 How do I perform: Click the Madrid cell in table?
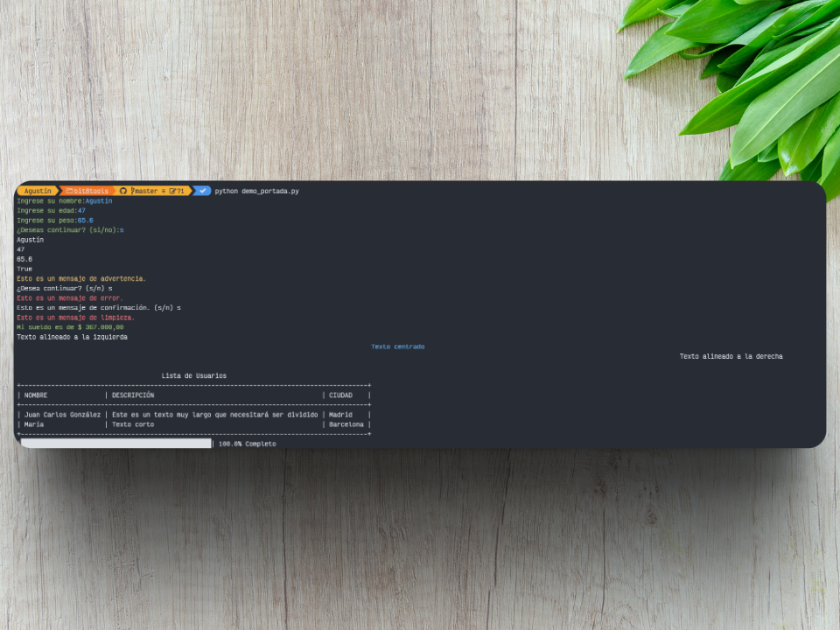pos(340,415)
